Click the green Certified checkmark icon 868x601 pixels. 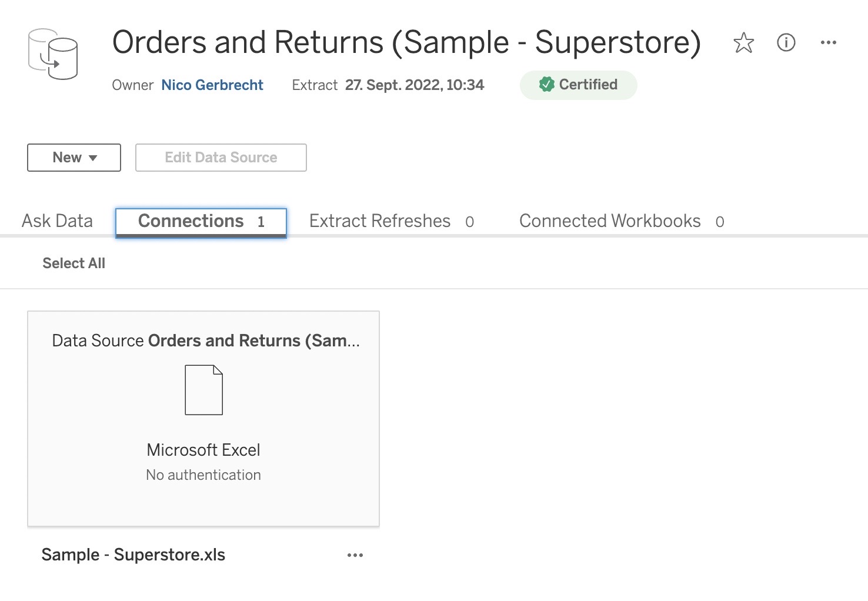(546, 85)
